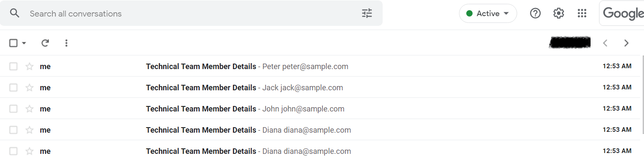Go to older conversations arrow
This screenshot has height=167, width=644.
pos(626,43)
